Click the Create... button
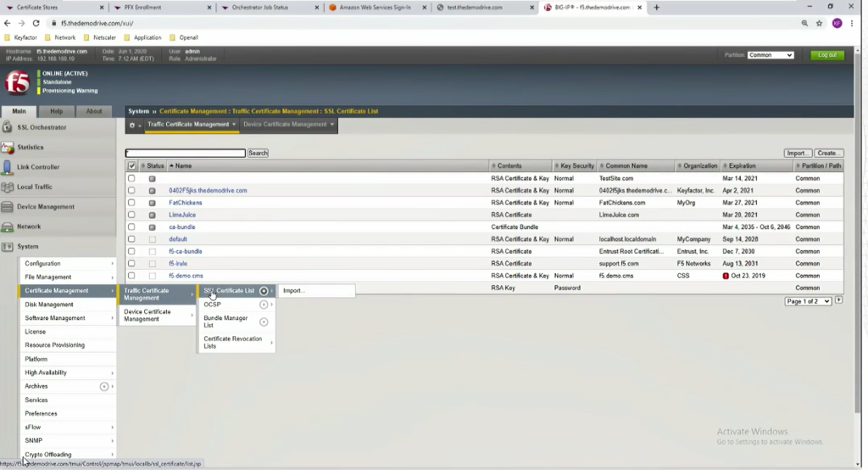868x470 pixels. (829, 153)
